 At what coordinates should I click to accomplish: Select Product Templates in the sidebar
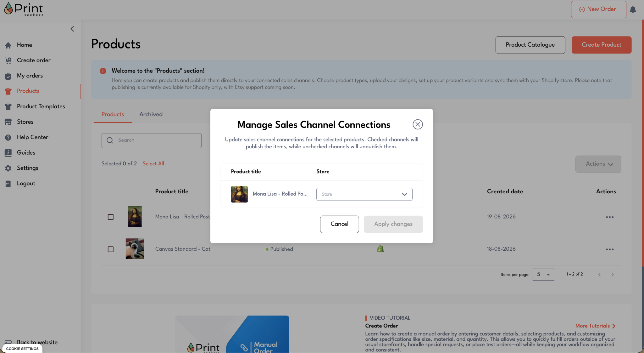click(x=41, y=106)
